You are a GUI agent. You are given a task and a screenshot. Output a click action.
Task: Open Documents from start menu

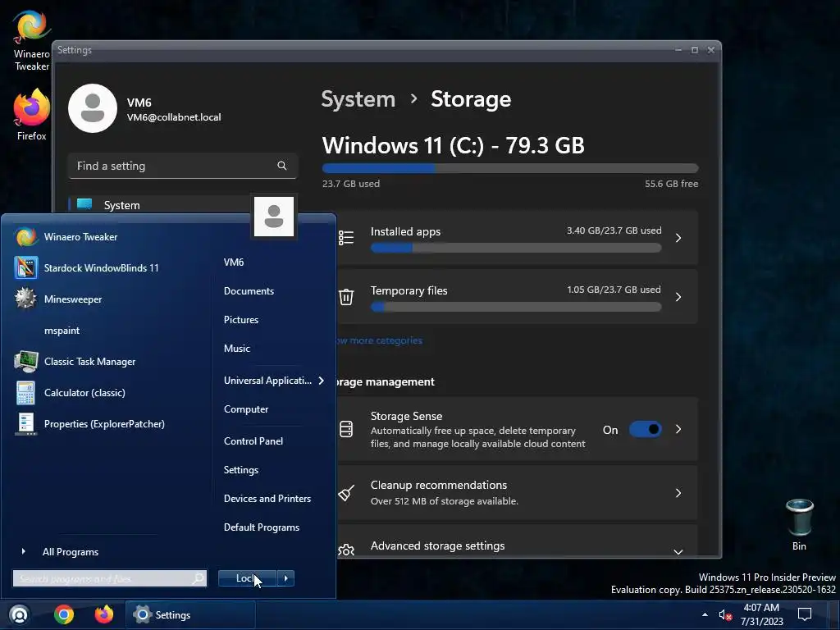(x=249, y=291)
